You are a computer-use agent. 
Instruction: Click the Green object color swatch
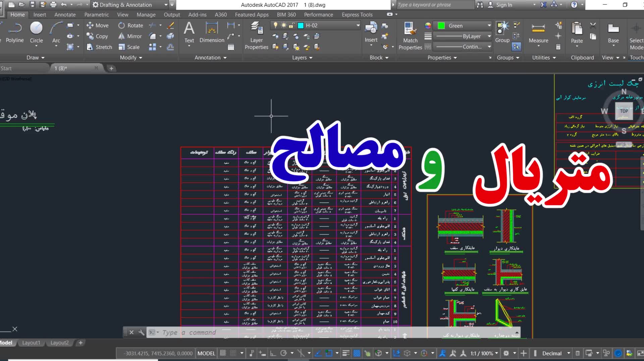(441, 26)
